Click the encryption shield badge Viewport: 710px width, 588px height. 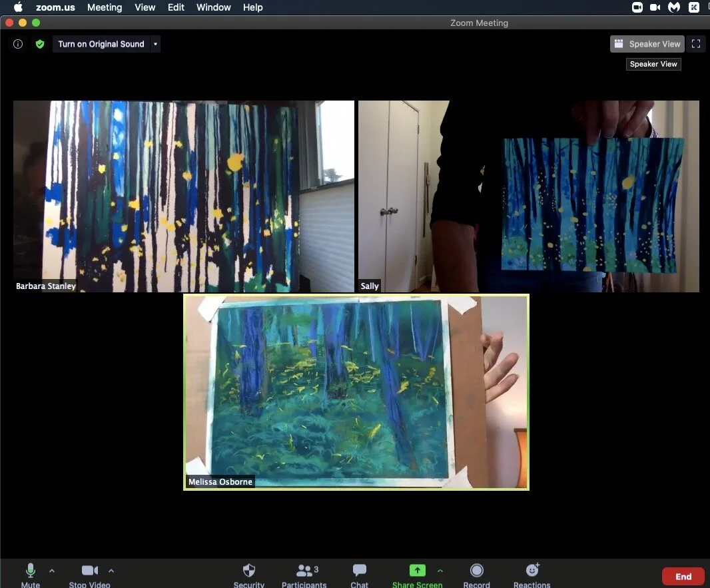(x=40, y=44)
